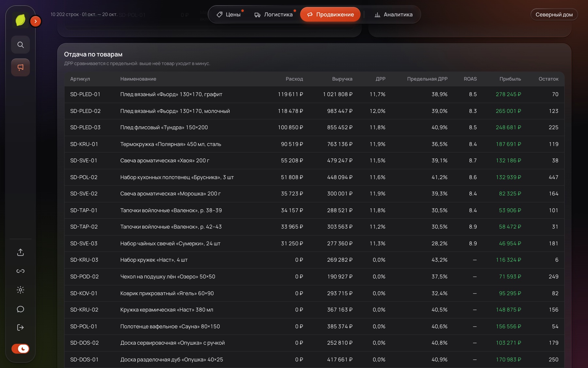This screenshot has height=368, width=588.
Task: Open the link integrations icon
Action: (x=21, y=271)
